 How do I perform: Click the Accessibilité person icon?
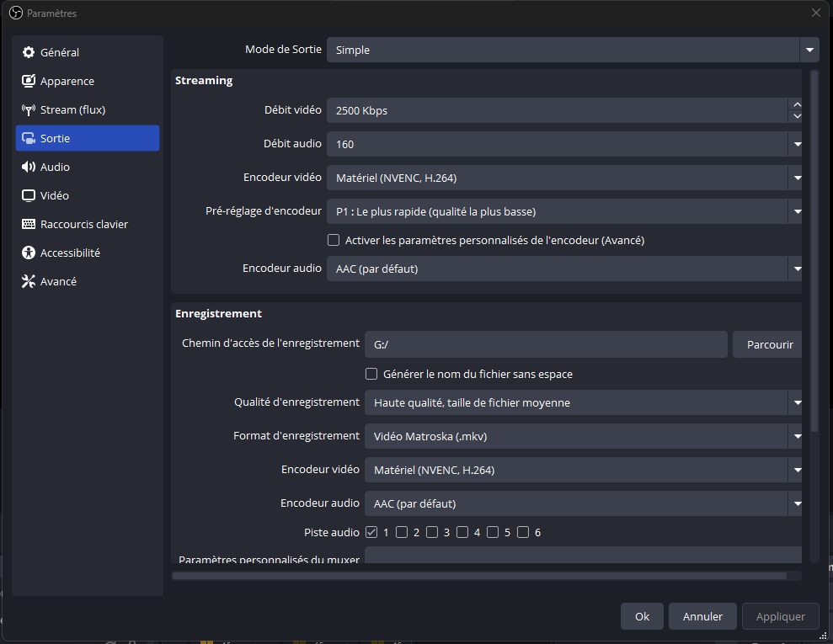click(28, 253)
